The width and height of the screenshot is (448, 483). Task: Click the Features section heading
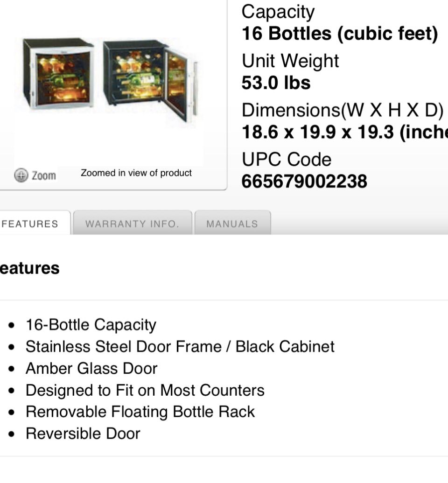point(29,268)
